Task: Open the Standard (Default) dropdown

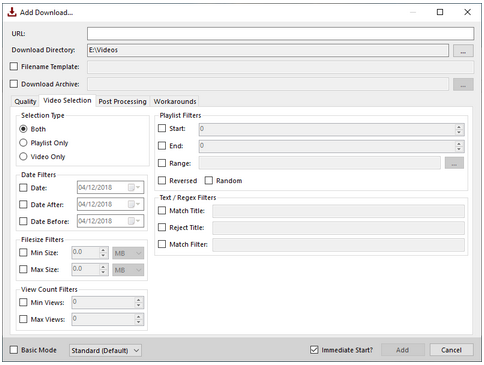Action: tap(105, 350)
